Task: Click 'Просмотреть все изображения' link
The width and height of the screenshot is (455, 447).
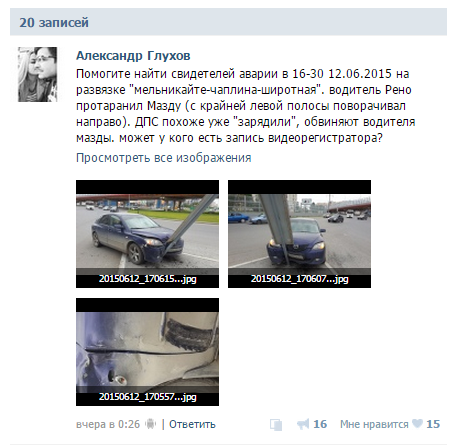Action: coord(163,158)
